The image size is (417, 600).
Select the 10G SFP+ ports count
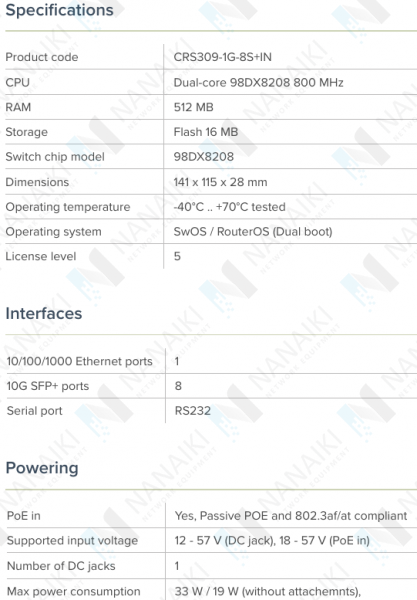(178, 386)
